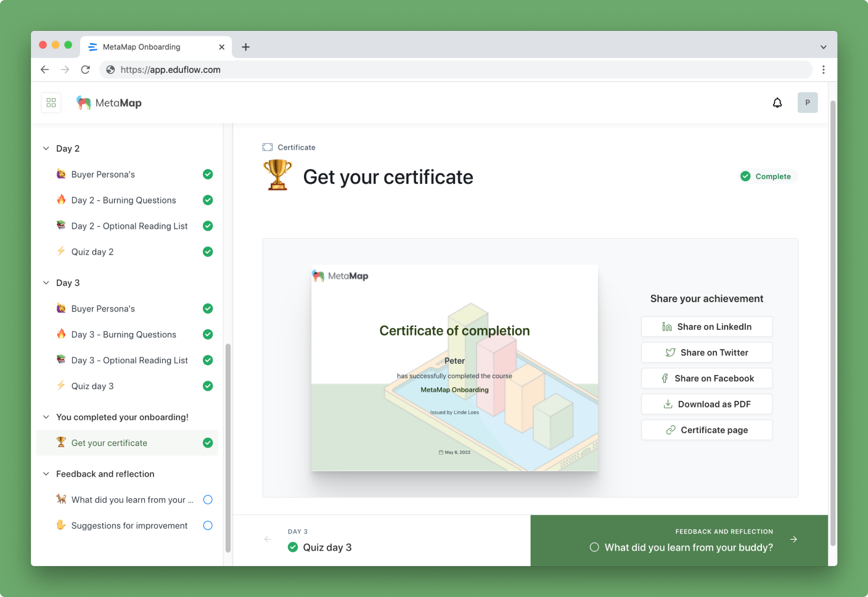Click the trophy icon of Get your certificate row
The width and height of the screenshot is (868, 597).
tap(61, 442)
